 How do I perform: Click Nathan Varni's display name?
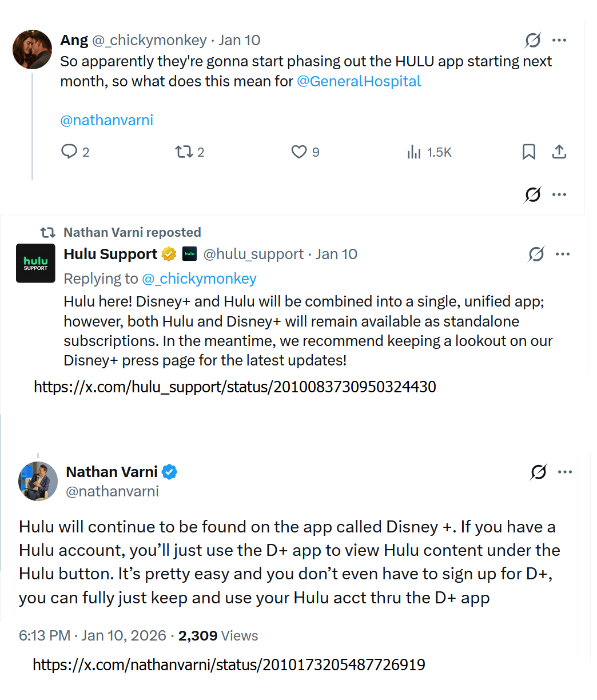tap(112, 472)
